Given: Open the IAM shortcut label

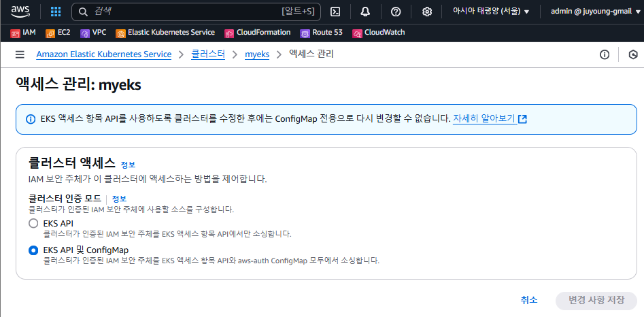Looking at the screenshot, I should (x=29, y=33).
